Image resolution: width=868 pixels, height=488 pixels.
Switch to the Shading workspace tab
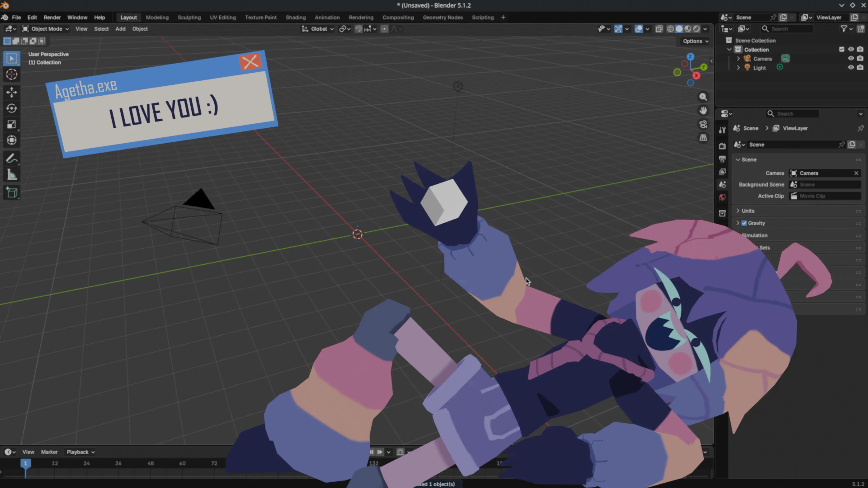pos(295,18)
